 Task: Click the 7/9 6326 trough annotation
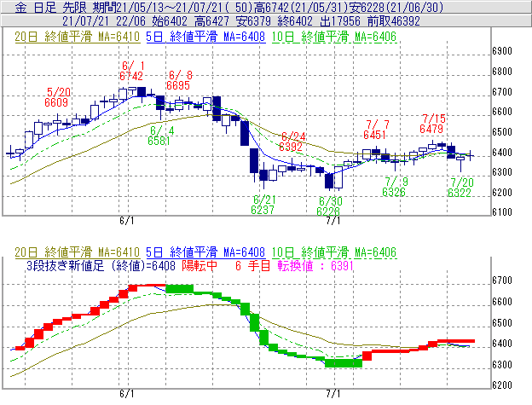click(395, 187)
